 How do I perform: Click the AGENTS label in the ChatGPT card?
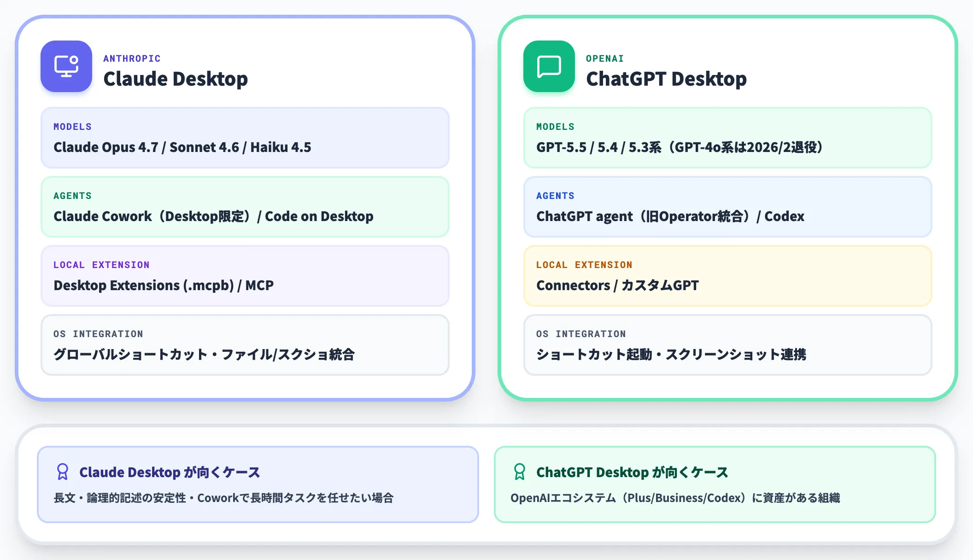tap(555, 196)
